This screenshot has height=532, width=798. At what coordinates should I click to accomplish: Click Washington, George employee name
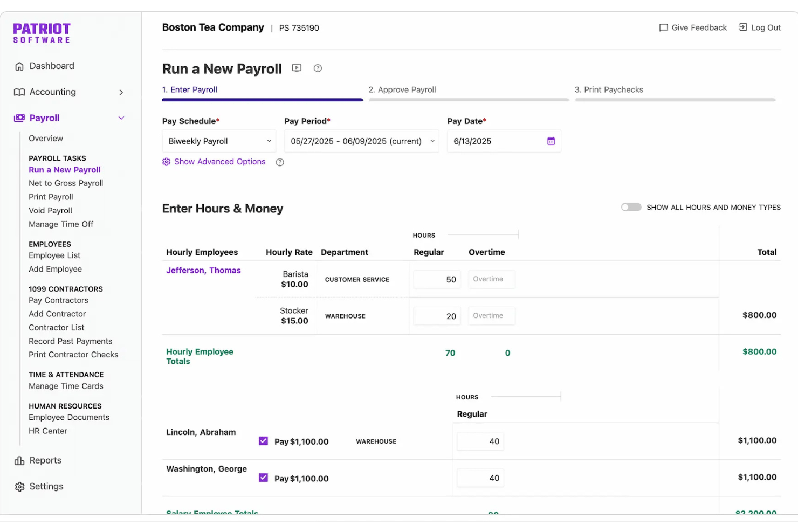tap(207, 469)
